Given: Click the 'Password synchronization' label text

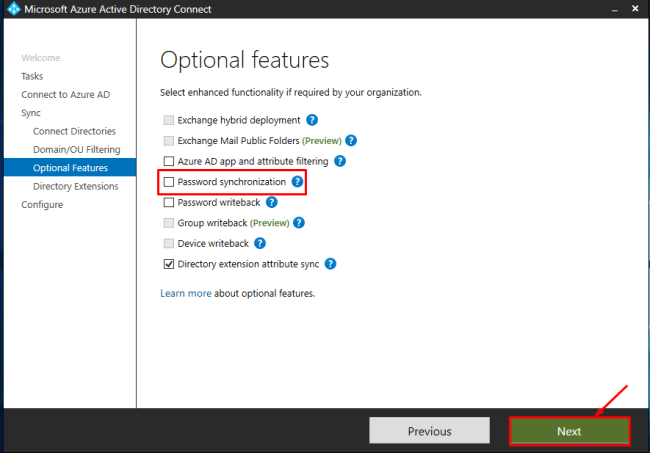Looking at the screenshot, I should [231, 182].
